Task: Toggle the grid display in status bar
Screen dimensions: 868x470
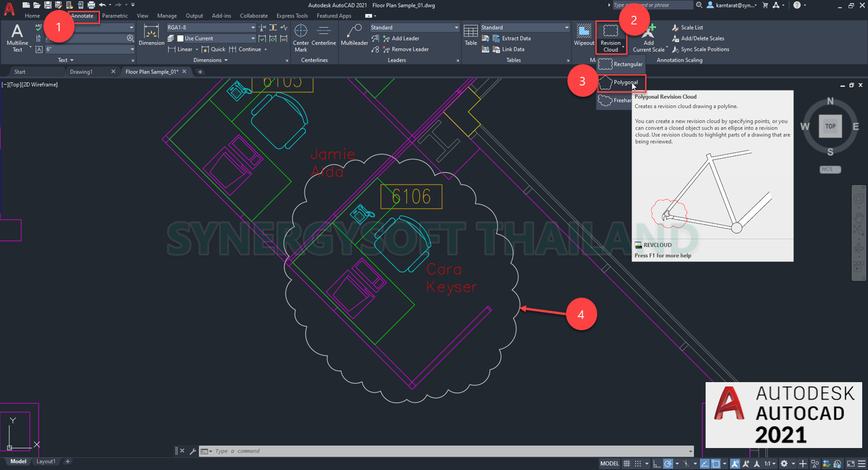Action: point(626,463)
